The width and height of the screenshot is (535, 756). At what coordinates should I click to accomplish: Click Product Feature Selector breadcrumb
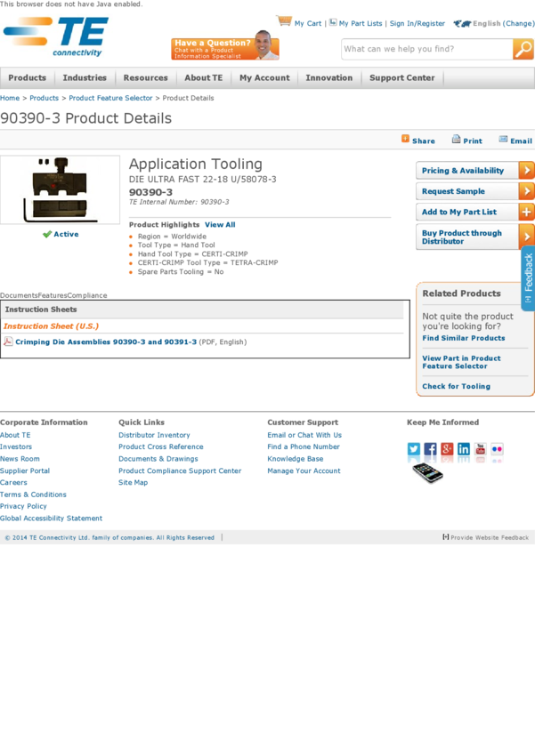[110, 98]
